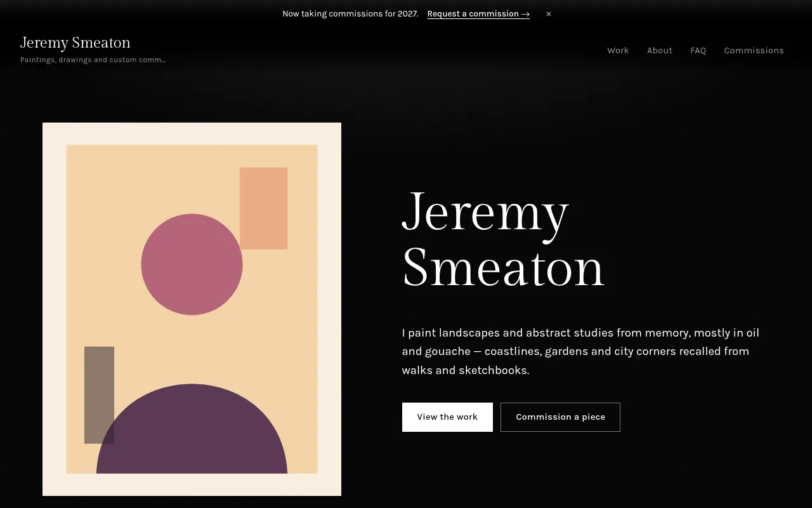Screen dimensions: 812x508
Task: Go to the About page
Action: [x=660, y=50]
